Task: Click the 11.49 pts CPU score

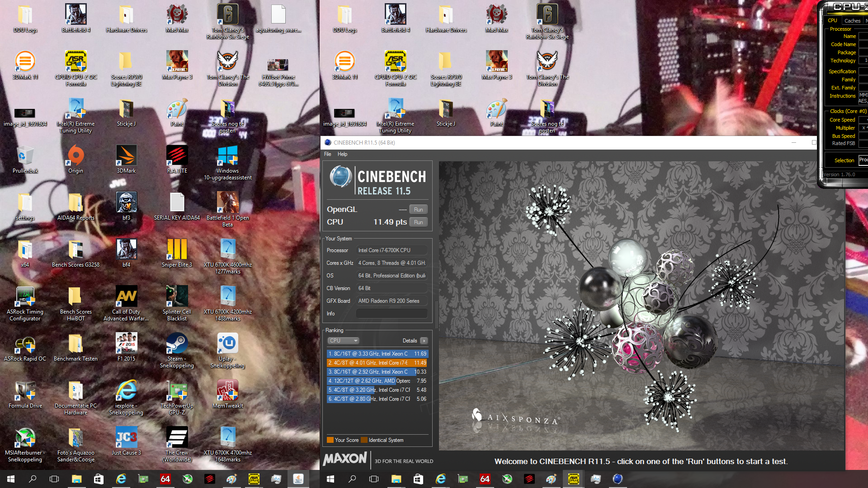Action: click(390, 222)
